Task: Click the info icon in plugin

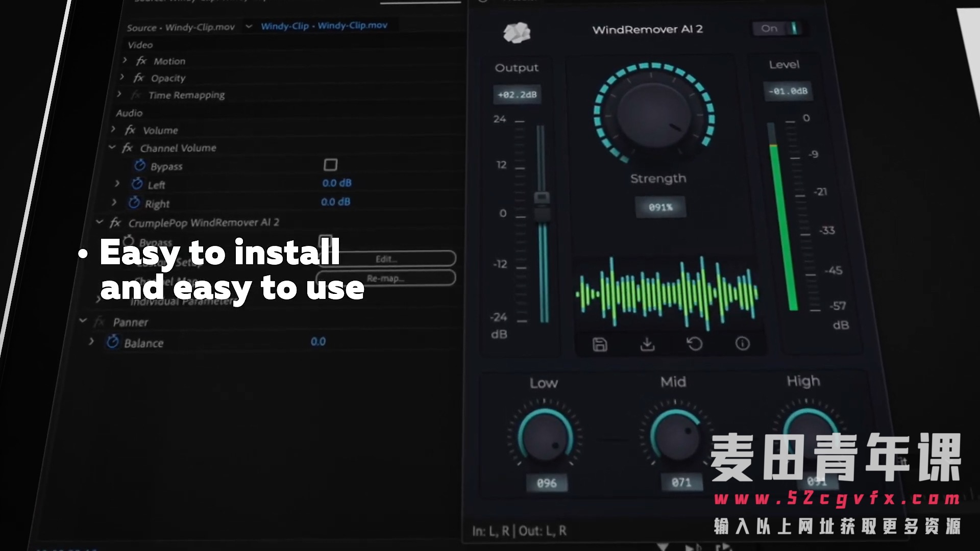Action: pyautogui.click(x=742, y=344)
